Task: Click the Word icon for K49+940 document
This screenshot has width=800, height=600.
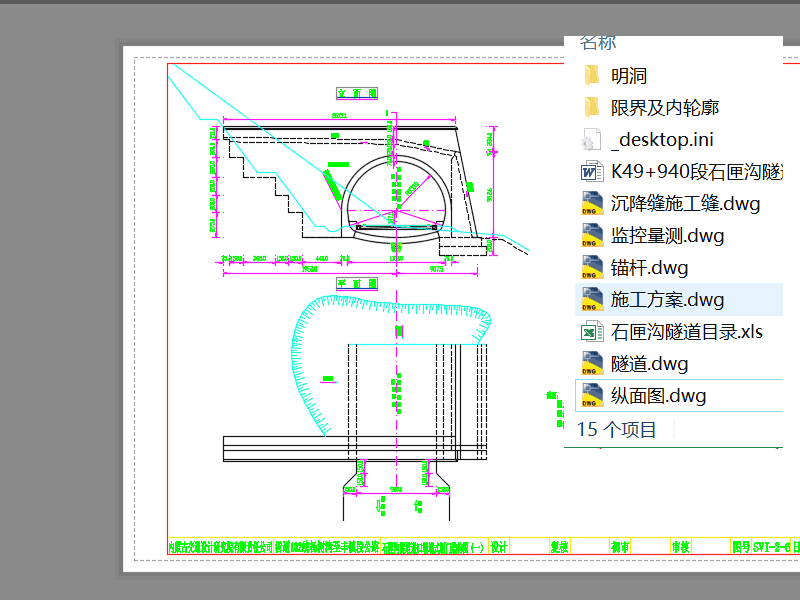Action: pyautogui.click(x=591, y=171)
